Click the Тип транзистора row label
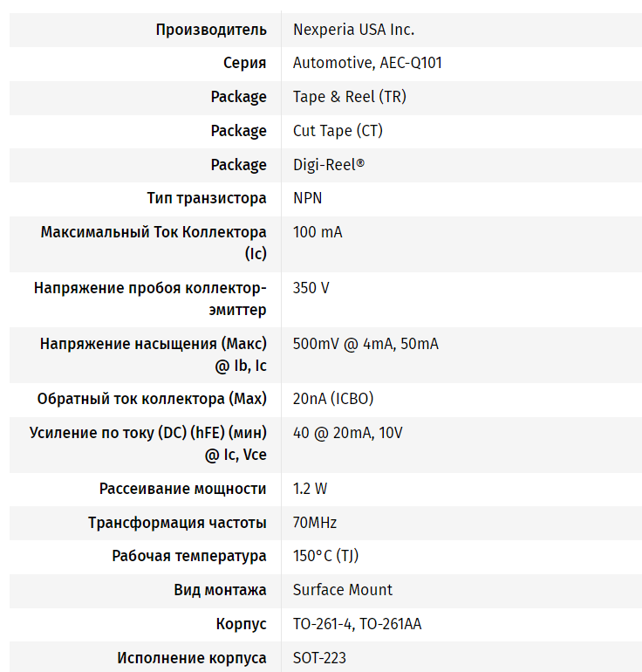Screen dimensions: 642x672 click(x=207, y=198)
